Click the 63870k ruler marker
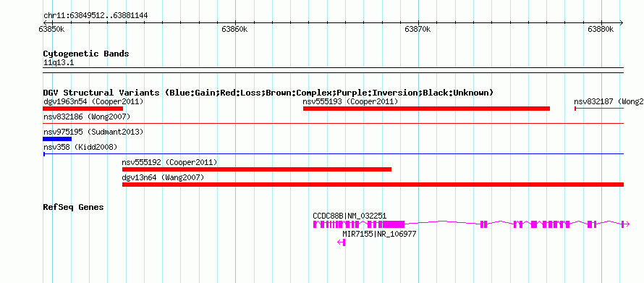The image size is (644, 283). [418, 29]
